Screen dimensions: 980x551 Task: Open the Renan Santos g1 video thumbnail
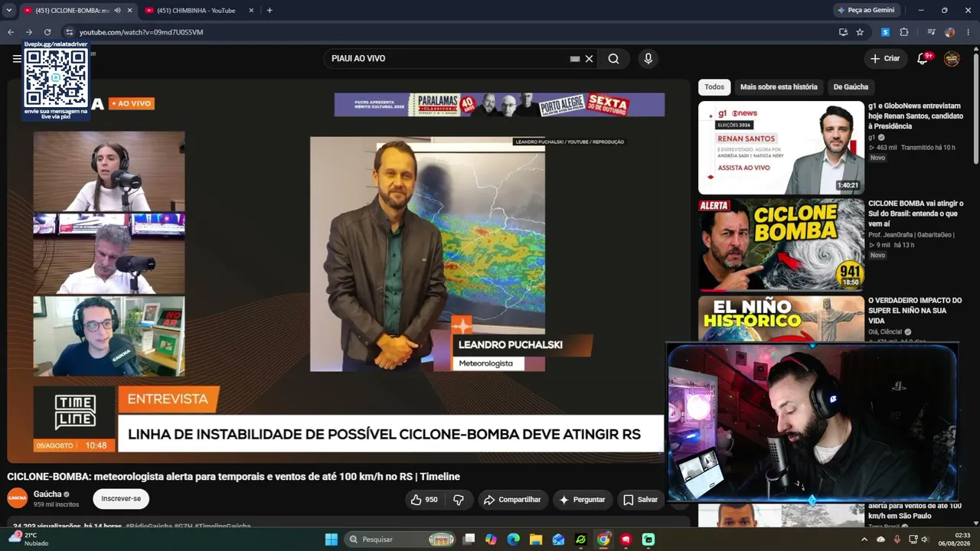tap(781, 148)
